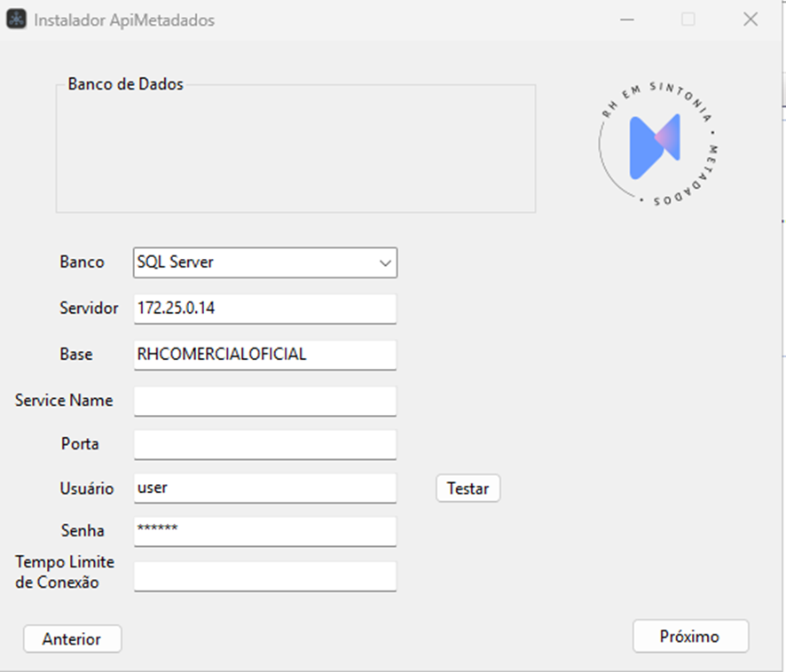Minimize the installer window
786x672 pixels.
pyautogui.click(x=627, y=20)
